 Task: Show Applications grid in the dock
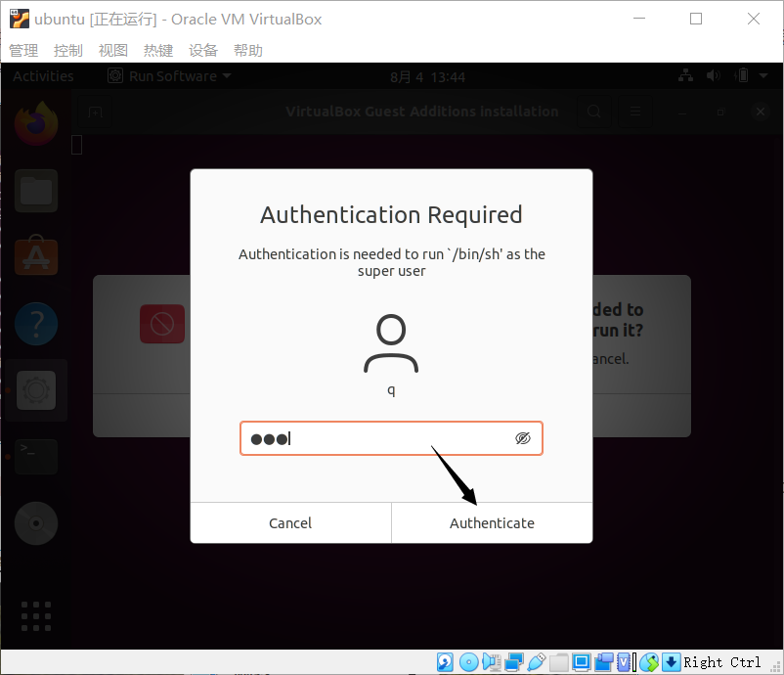pos(36,616)
